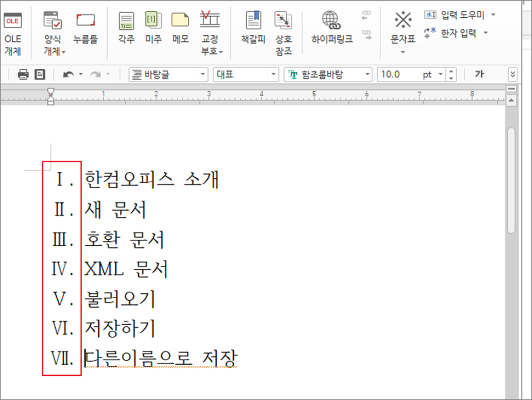Screen dimensions: 532x400
Task: Insert a 책갈피 bookmark
Action: [x=254, y=28]
